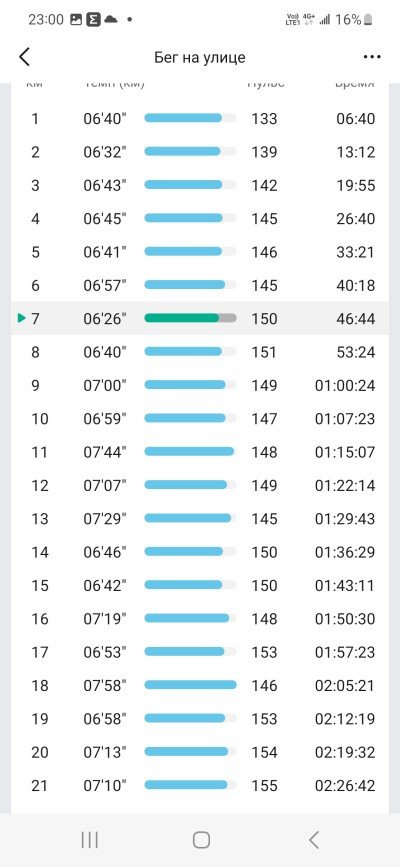Screen dimensions: 400x867
Task: Tap the pace bar for kilometer 18
Action: coord(190,685)
